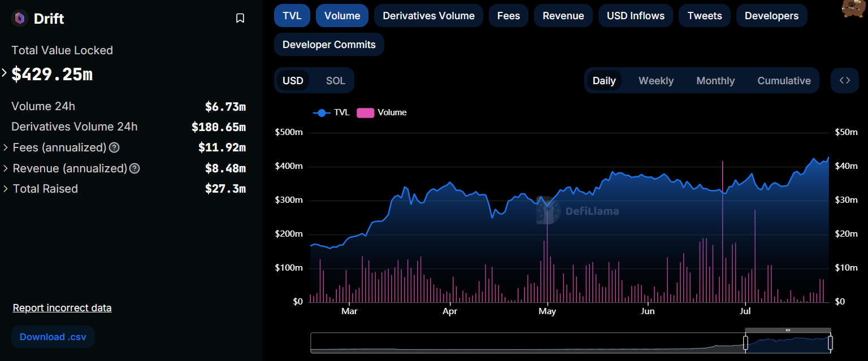Click the Fees help question mark icon

tap(114, 147)
